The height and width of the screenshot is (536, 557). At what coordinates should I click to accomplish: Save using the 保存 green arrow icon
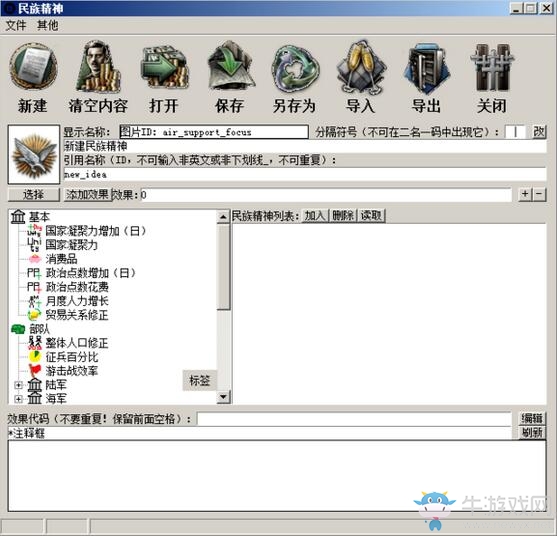(230, 66)
